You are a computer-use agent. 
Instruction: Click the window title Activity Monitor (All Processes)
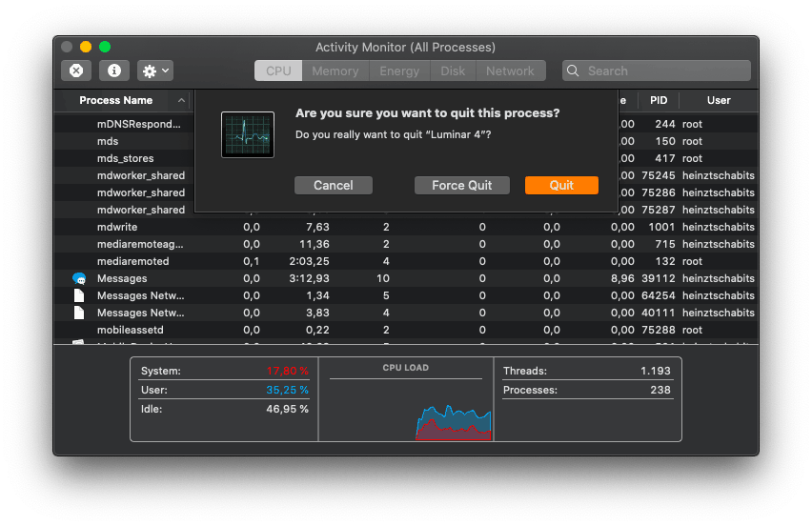(405, 47)
